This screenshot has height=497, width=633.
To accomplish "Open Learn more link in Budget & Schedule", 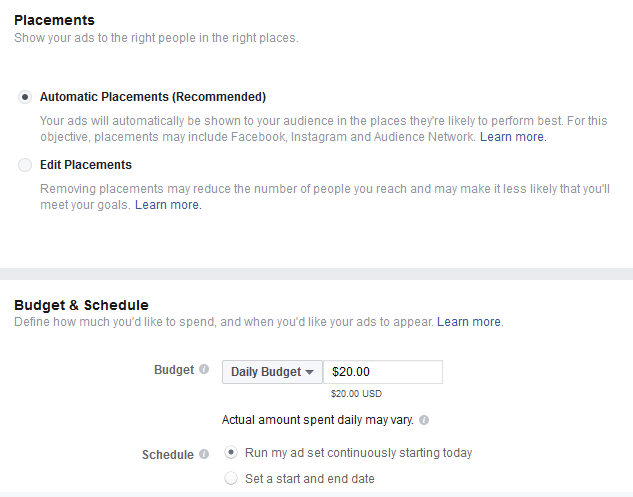I will pos(469,322).
